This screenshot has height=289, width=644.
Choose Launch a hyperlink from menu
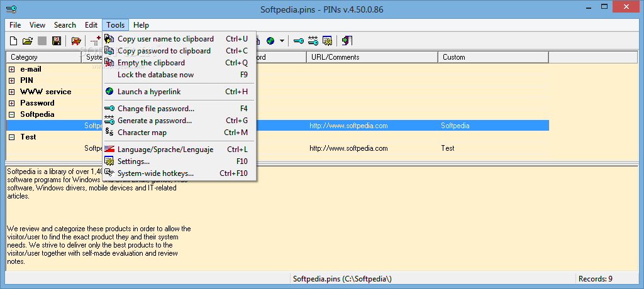[x=179, y=92]
